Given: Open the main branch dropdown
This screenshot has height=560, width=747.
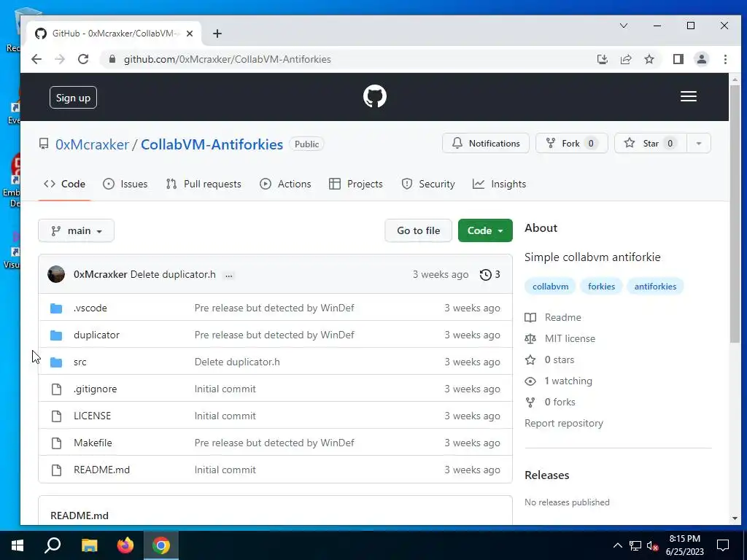Looking at the screenshot, I should pos(76,230).
